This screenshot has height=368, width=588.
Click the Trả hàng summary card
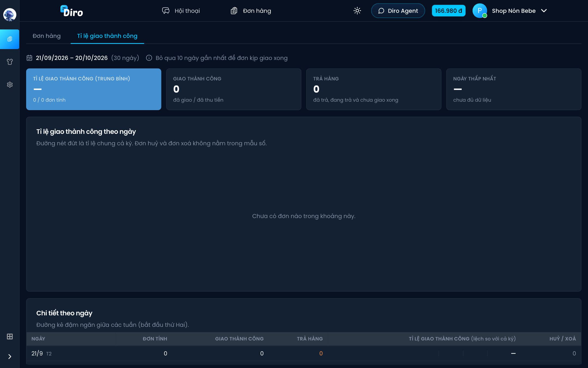coord(374,89)
